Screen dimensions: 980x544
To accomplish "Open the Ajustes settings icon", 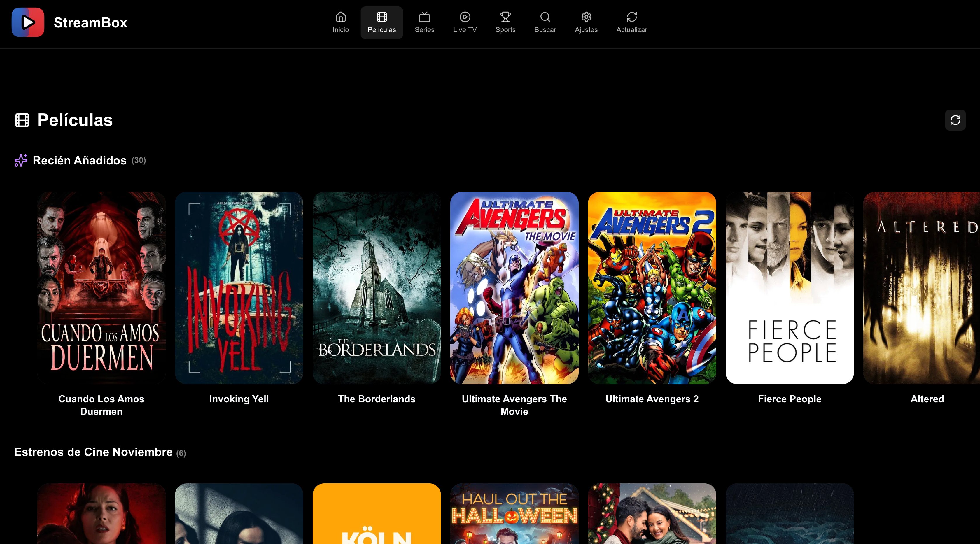I will (x=586, y=17).
